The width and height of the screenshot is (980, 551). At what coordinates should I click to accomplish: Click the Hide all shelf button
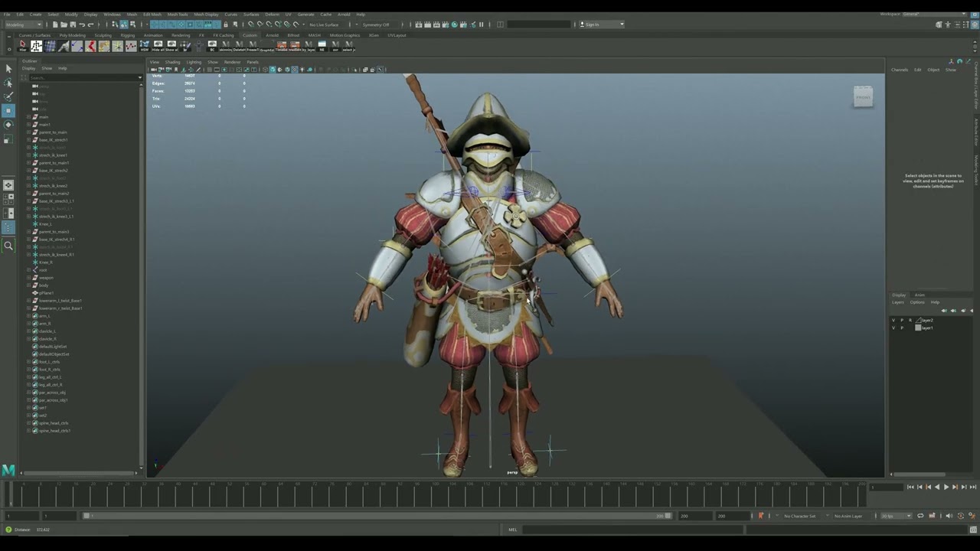158,46
